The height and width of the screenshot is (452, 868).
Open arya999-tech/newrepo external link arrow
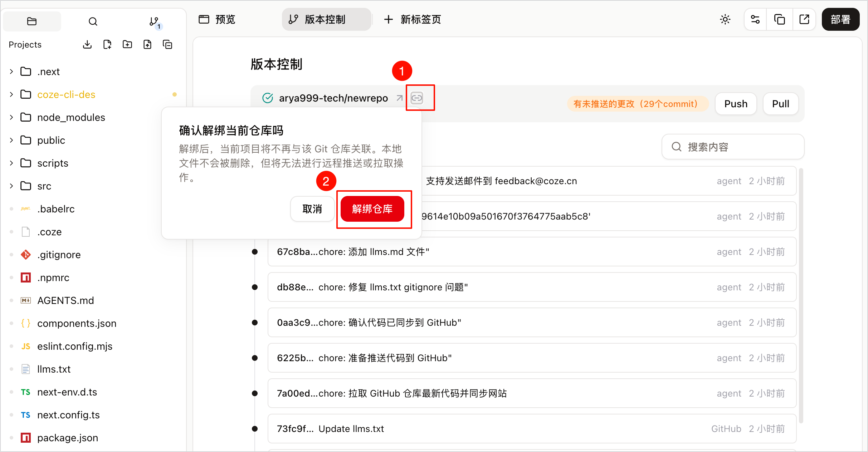tap(400, 98)
